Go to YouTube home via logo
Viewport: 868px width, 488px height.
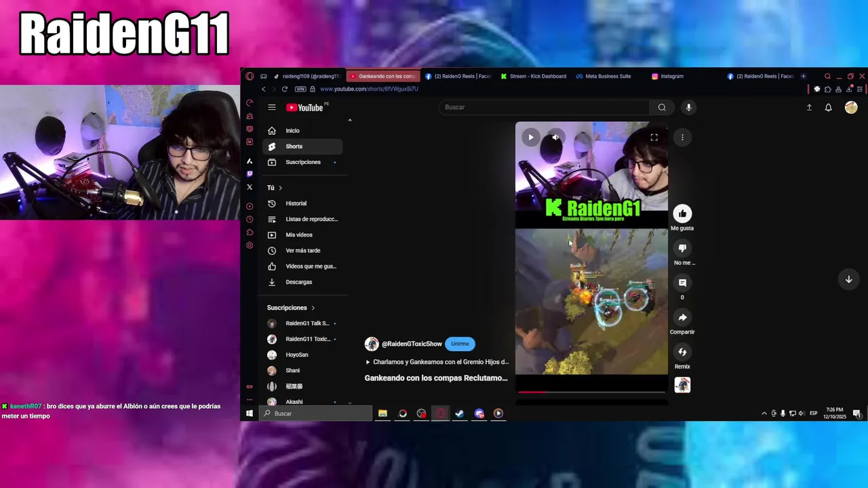coord(304,107)
